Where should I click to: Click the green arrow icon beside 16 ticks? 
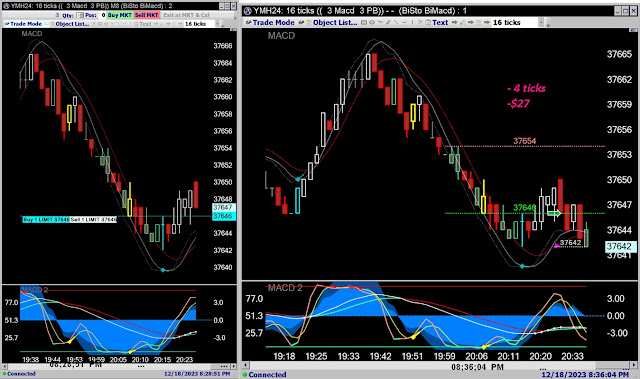click(487, 22)
